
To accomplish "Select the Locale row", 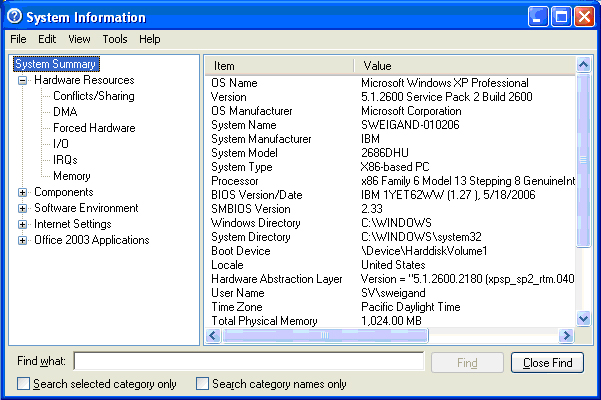I will coord(391,265).
